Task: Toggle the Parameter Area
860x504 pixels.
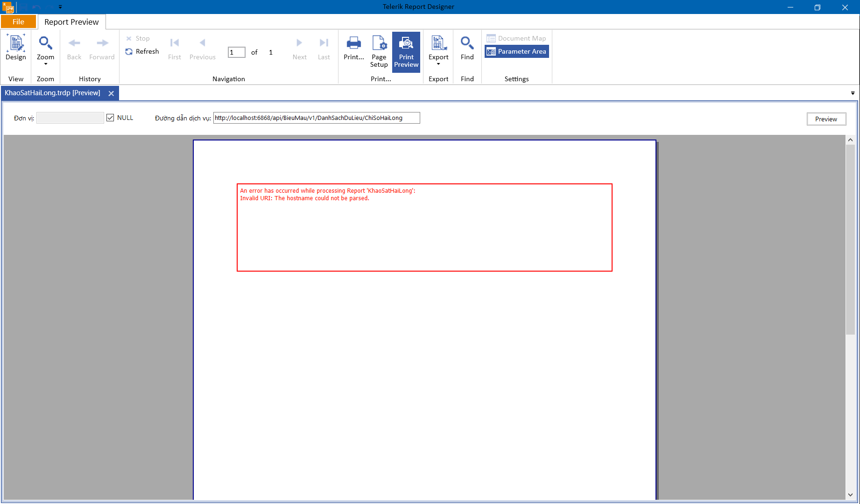Action: pos(516,51)
